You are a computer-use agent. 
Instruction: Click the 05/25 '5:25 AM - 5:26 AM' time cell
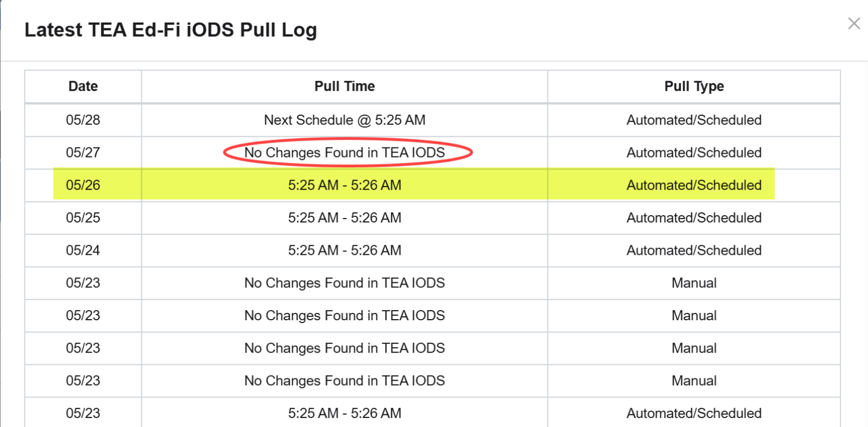(344, 217)
